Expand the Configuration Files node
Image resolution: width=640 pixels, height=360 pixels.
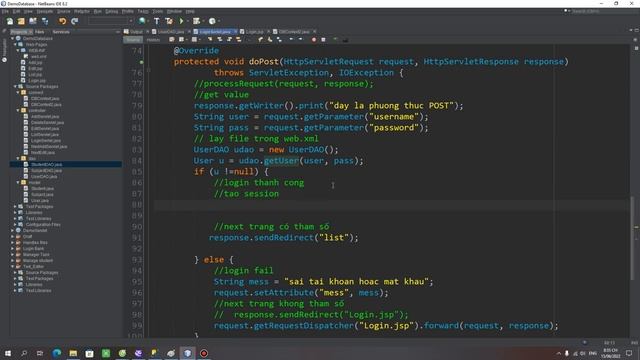tap(15, 224)
